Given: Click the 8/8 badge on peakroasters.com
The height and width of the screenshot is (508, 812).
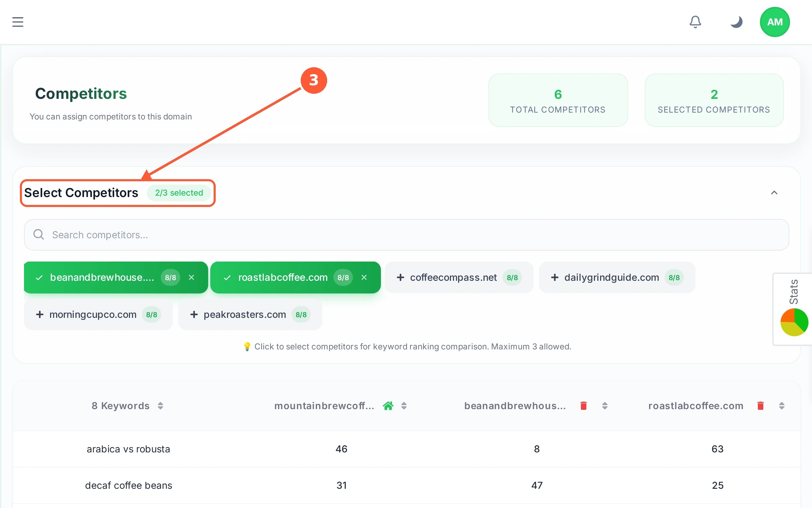Looking at the screenshot, I should (301, 314).
